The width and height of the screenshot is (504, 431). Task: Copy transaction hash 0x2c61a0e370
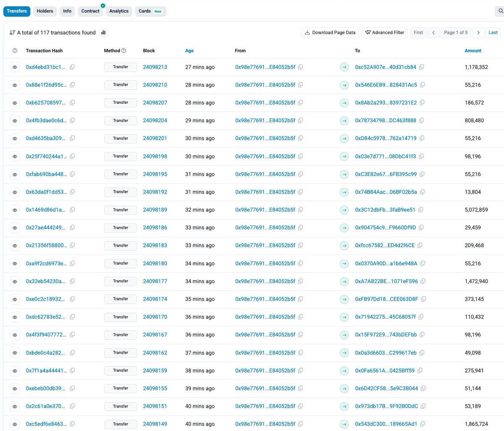coord(72,406)
